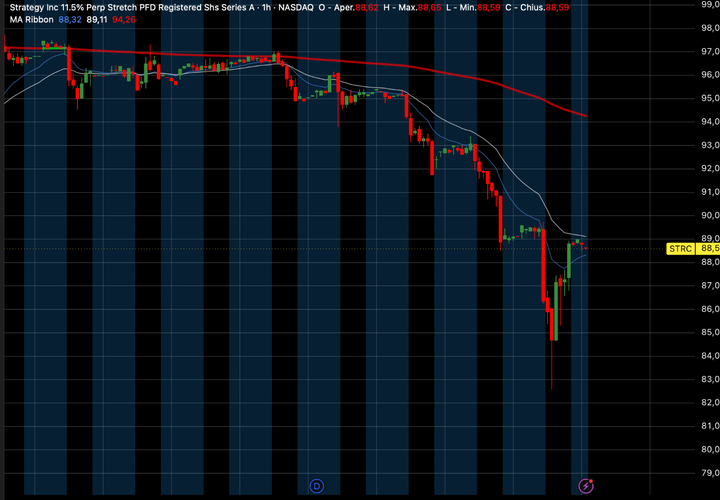Screen dimensions: 720x500
Task: Click the Aper. open value 88,62
Action: [x=366, y=7]
